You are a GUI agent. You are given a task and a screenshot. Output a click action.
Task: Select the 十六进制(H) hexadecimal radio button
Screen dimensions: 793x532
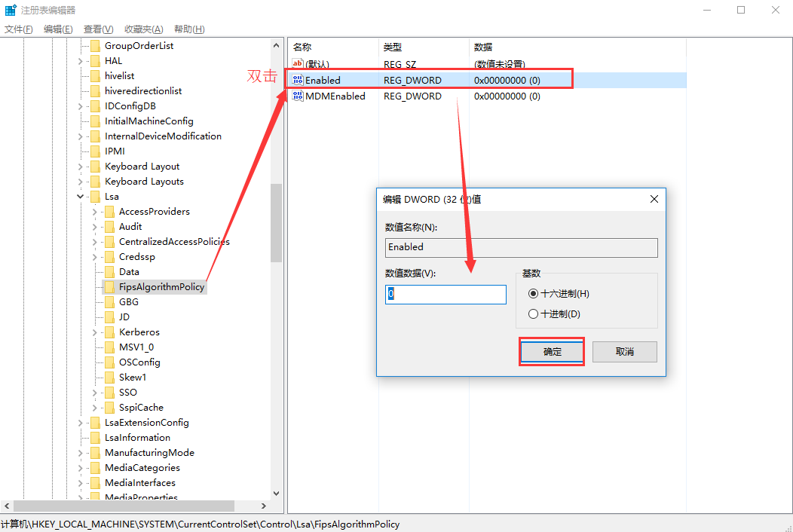tap(534, 294)
